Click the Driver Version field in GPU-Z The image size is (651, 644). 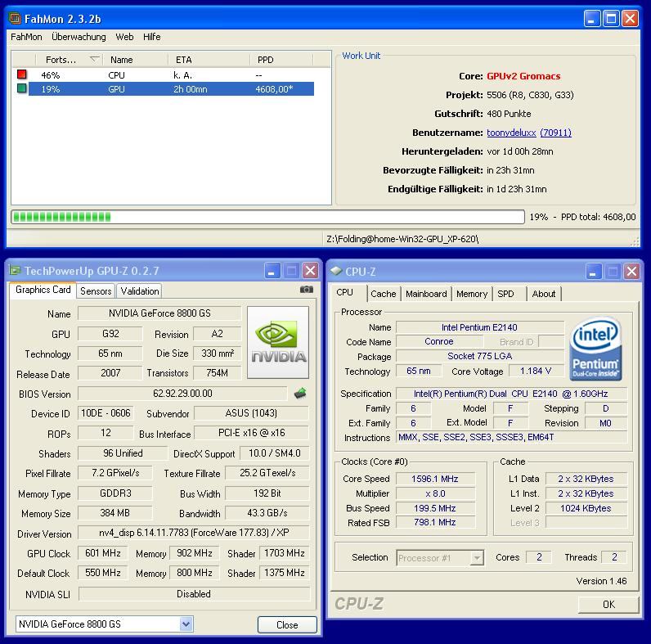coord(194,533)
